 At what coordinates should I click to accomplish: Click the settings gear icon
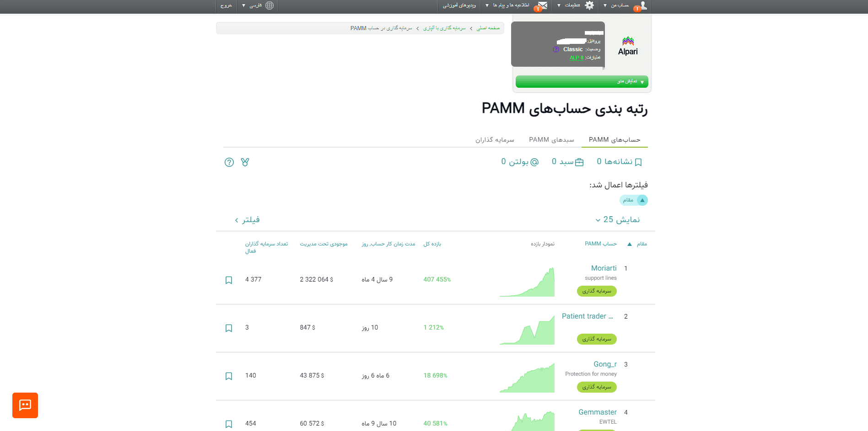click(589, 5)
